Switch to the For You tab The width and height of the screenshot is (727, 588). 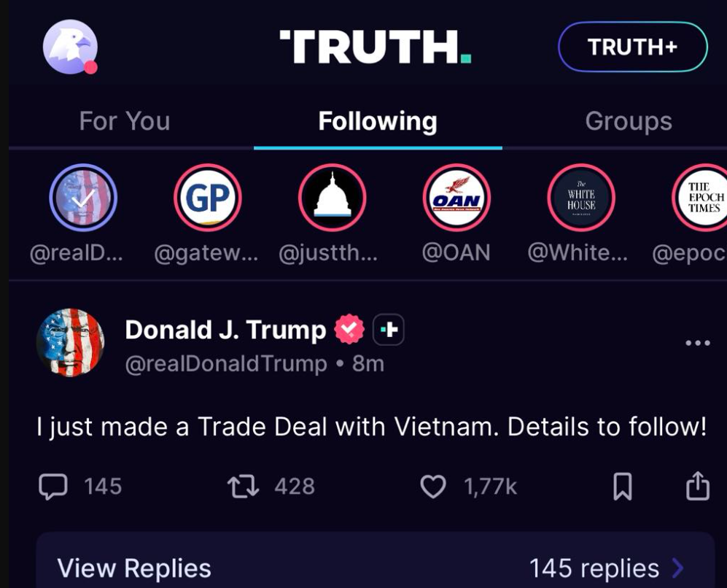tap(125, 121)
